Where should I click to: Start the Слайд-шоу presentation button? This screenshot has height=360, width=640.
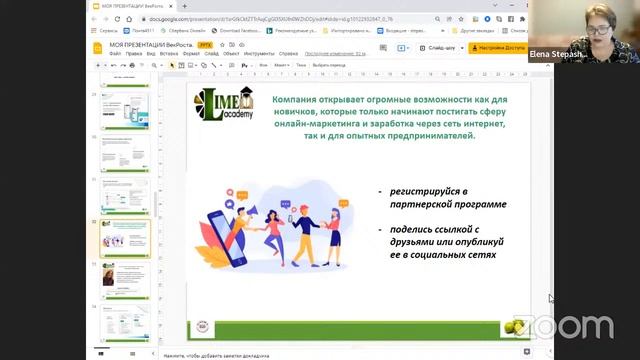pos(437,48)
